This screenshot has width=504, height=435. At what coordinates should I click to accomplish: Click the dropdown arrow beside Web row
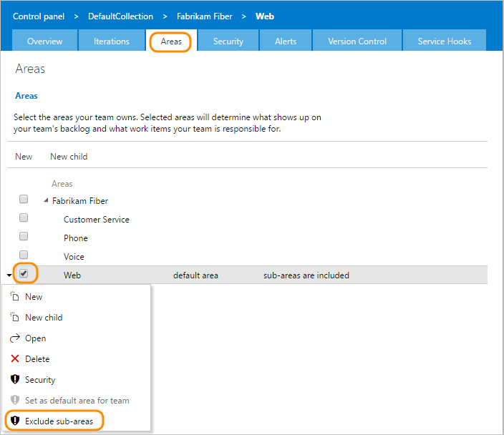tap(9, 275)
